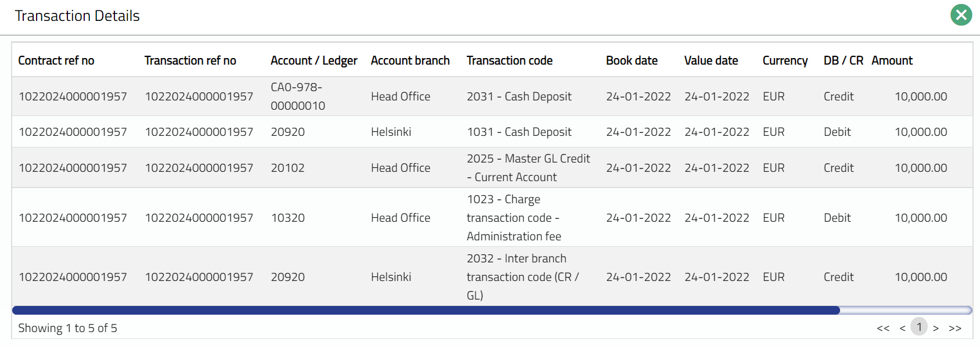Close the Transaction Details dialog
The height and width of the screenshot is (346, 980).
pyautogui.click(x=961, y=15)
